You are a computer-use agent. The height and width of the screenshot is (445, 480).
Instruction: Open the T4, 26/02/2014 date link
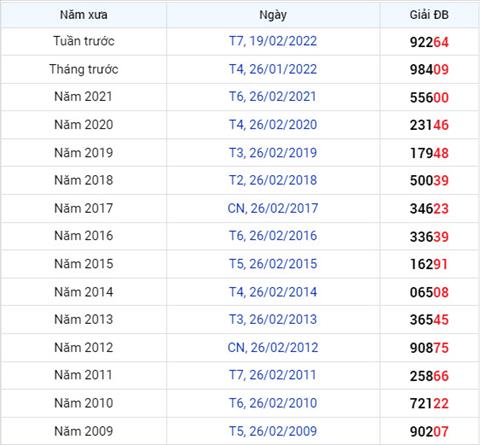(273, 292)
